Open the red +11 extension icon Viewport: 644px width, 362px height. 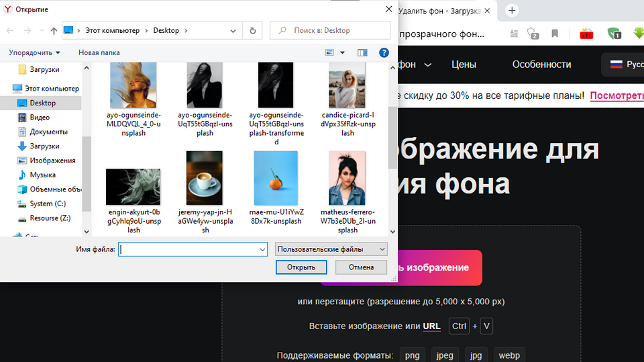click(x=586, y=34)
